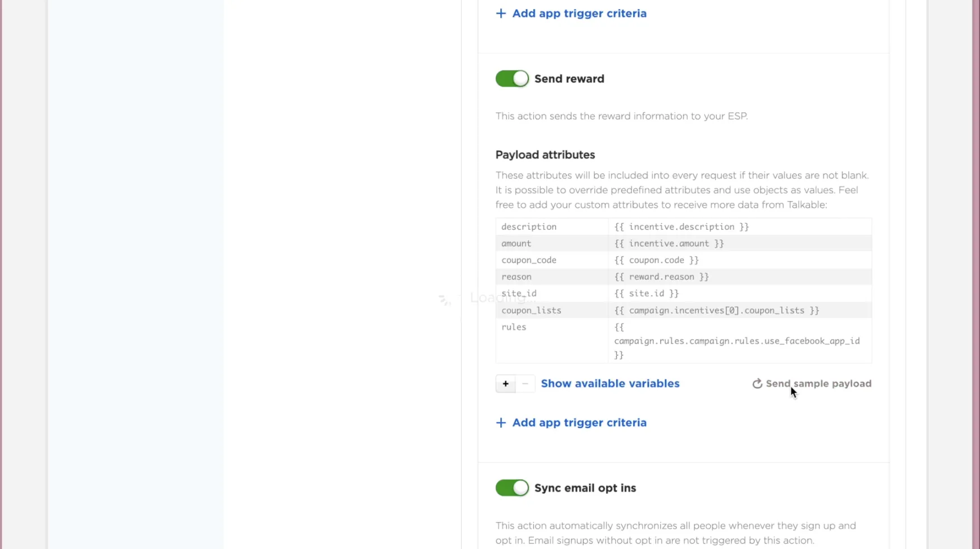The height and width of the screenshot is (549, 980).
Task: Select the description attribute name cell
Action: [x=552, y=226]
